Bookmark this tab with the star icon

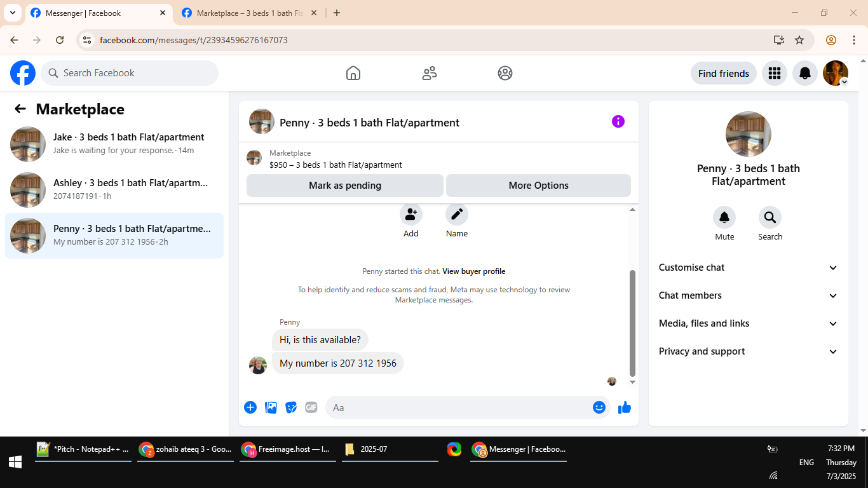799,40
